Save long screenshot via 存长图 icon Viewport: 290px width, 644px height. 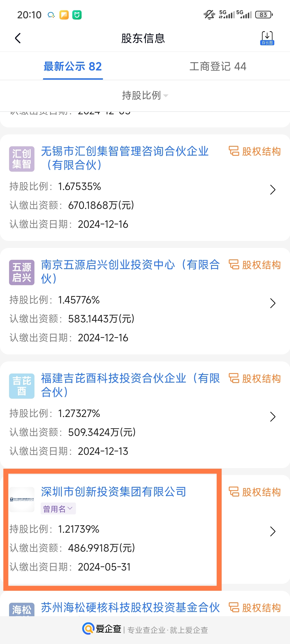(x=267, y=38)
